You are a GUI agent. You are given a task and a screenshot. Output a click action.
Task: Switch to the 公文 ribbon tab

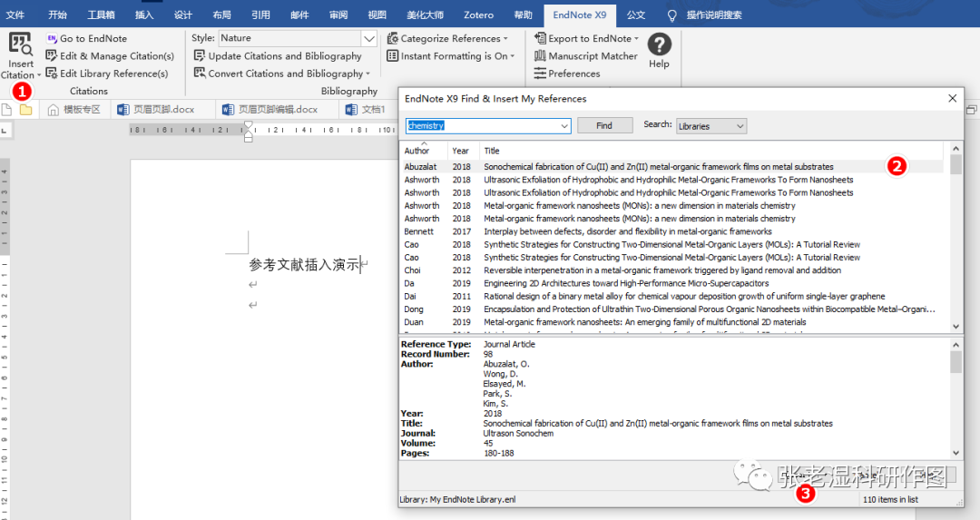tap(635, 15)
